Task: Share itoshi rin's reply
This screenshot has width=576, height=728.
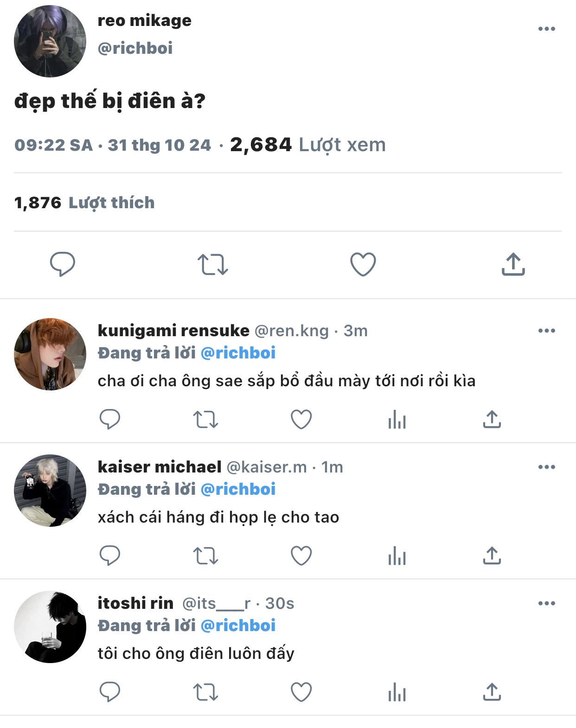Action: (492, 692)
